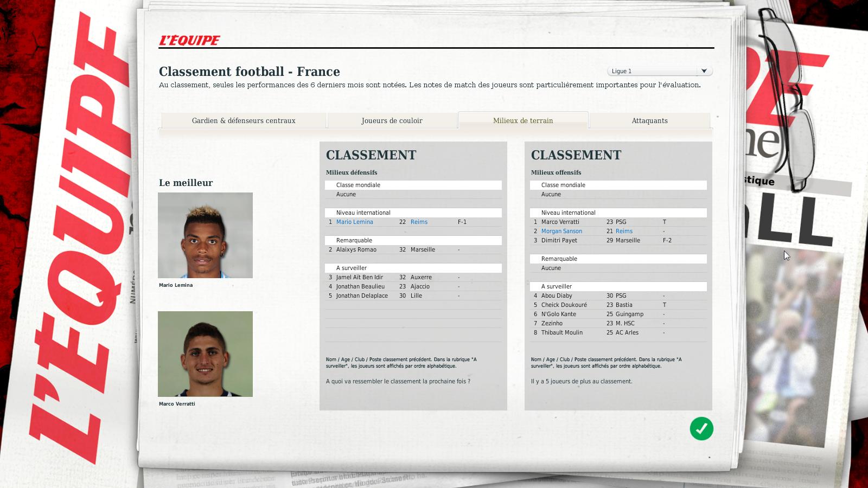Viewport: 868px width, 488px height.
Task: Click the Mario Lemina name caption
Action: point(176,285)
